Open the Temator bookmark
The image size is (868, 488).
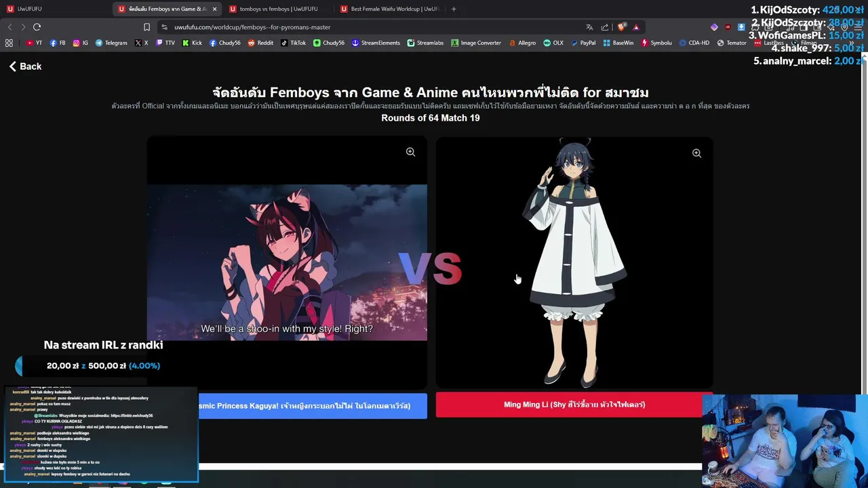tap(731, 43)
